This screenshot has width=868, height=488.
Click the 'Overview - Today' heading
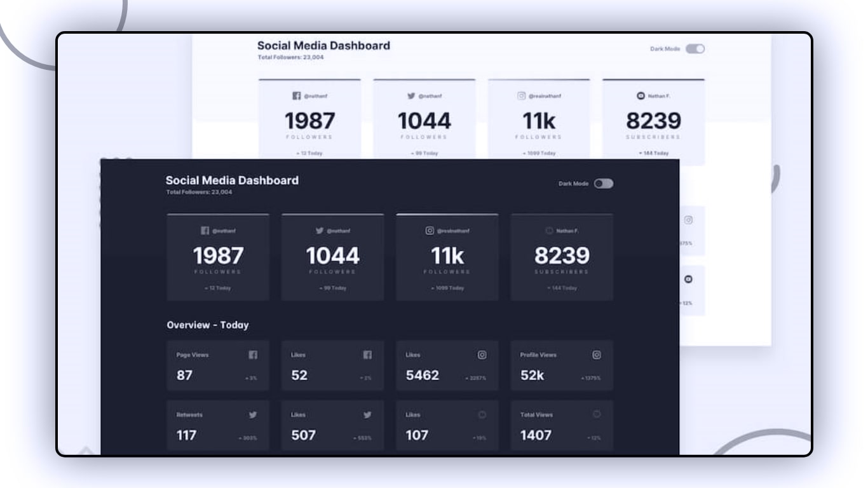pos(208,325)
